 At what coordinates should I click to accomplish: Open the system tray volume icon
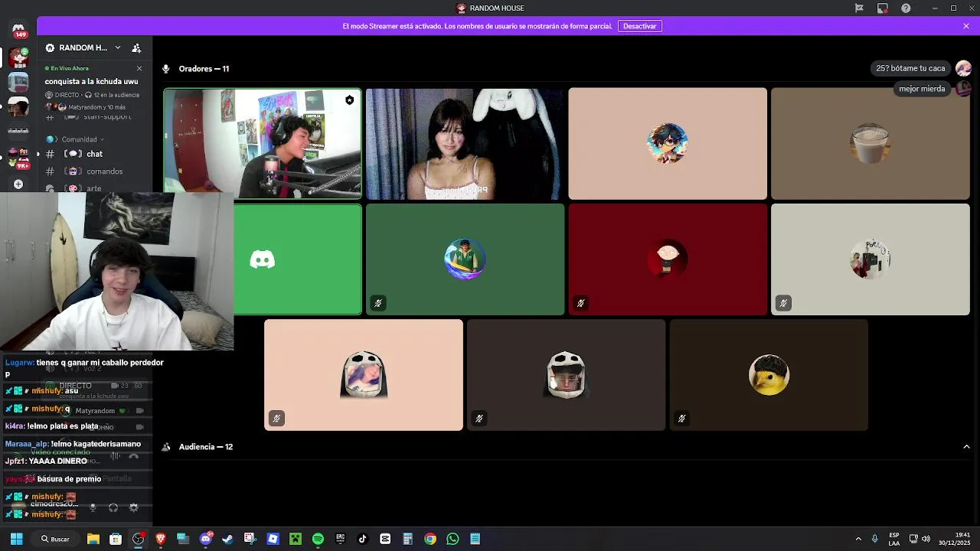(926, 539)
